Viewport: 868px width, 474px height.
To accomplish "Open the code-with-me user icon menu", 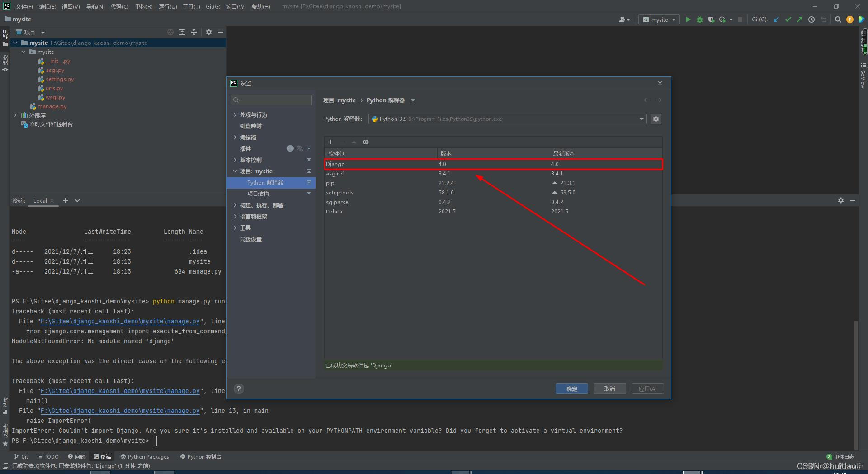I will click(624, 19).
